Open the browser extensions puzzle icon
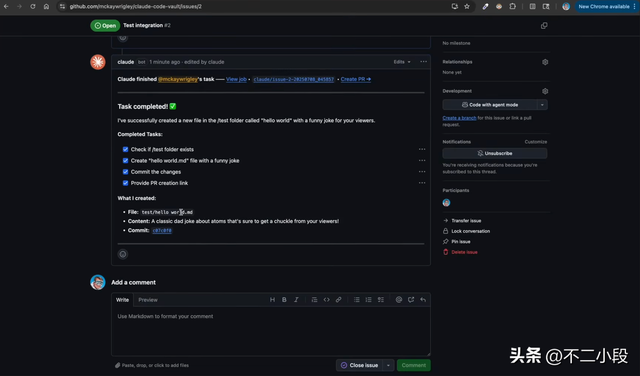 pyautogui.click(x=513, y=7)
